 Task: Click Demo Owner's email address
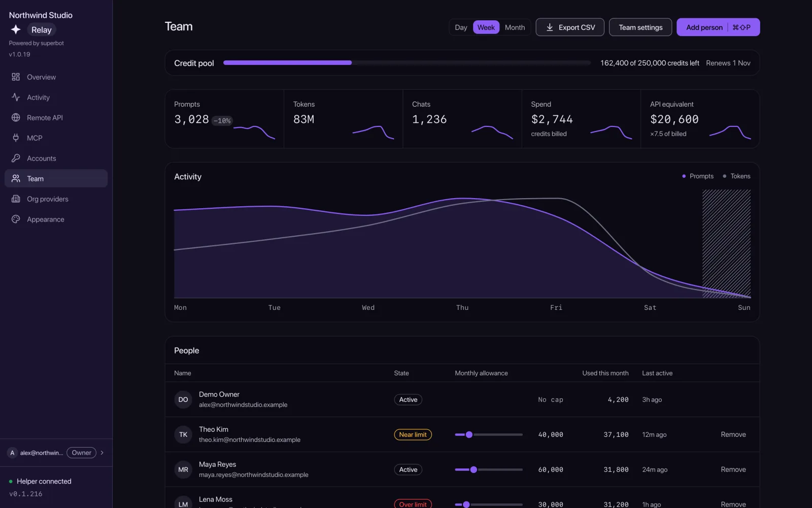pyautogui.click(x=243, y=405)
